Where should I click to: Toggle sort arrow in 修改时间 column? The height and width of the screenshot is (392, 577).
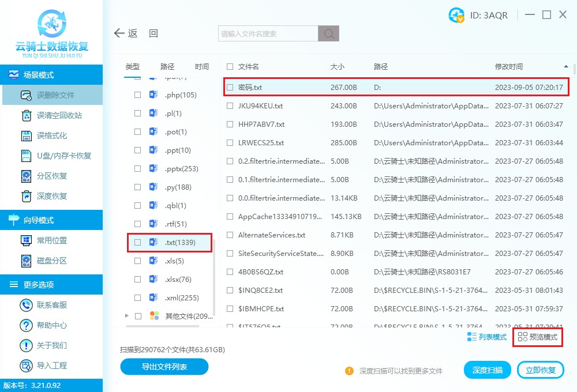point(566,66)
